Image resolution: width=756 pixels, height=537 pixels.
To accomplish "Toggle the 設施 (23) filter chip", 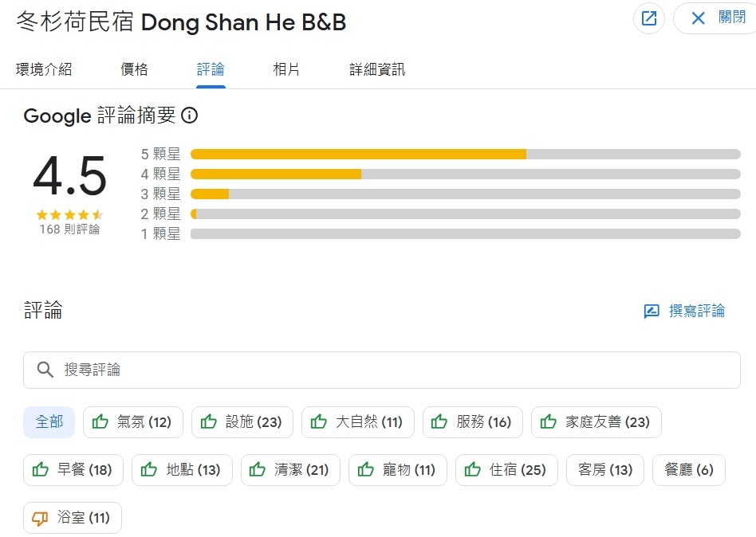I will [x=242, y=422].
